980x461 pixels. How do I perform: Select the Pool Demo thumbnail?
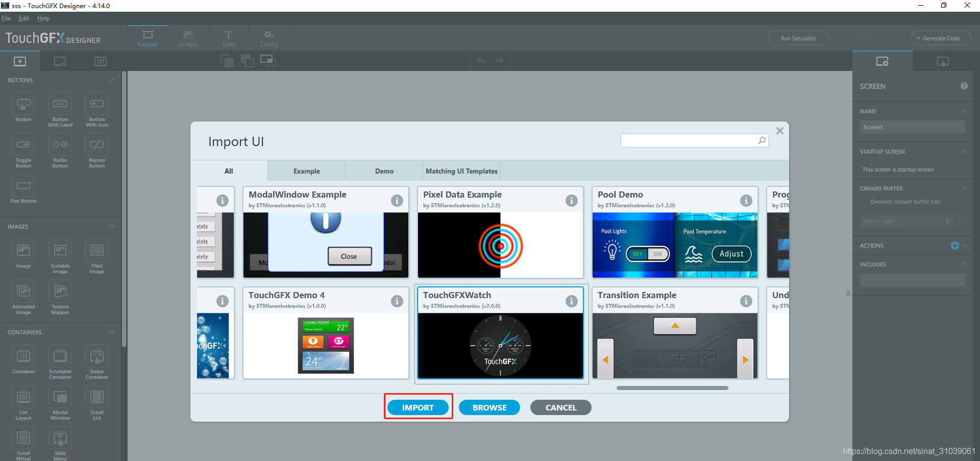click(675, 245)
